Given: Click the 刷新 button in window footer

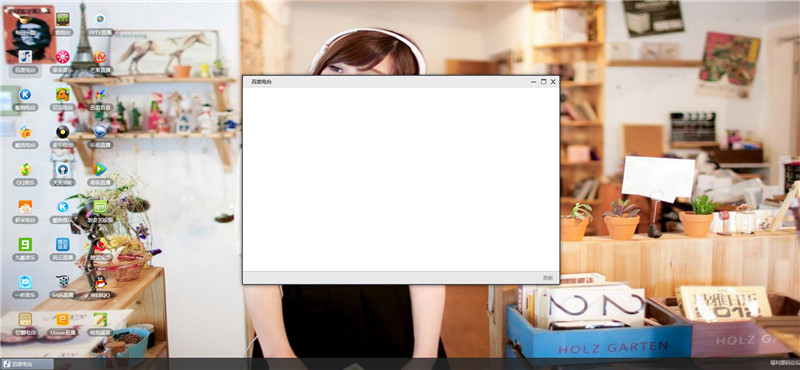Looking at the screenshot, I should click(x=547, y=278).
